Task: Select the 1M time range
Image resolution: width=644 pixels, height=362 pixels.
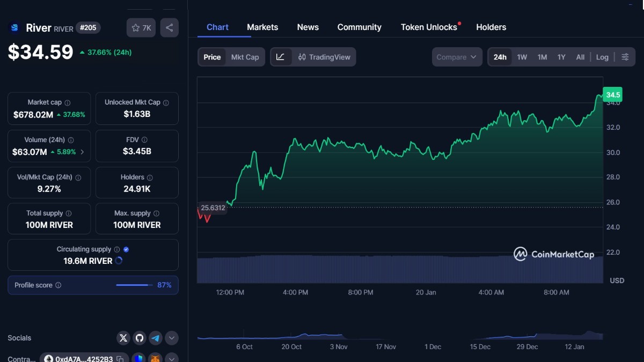Action: [542, 57]
